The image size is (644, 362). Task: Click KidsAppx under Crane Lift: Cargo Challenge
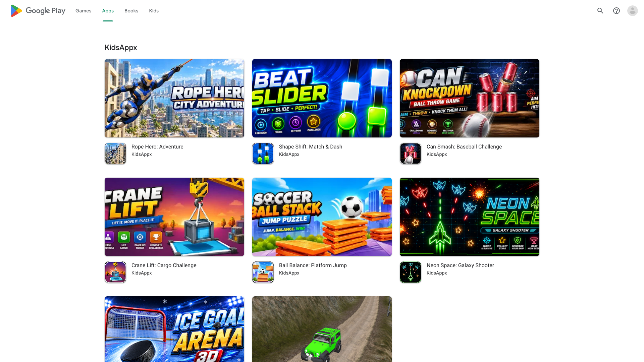pos(142,273)
